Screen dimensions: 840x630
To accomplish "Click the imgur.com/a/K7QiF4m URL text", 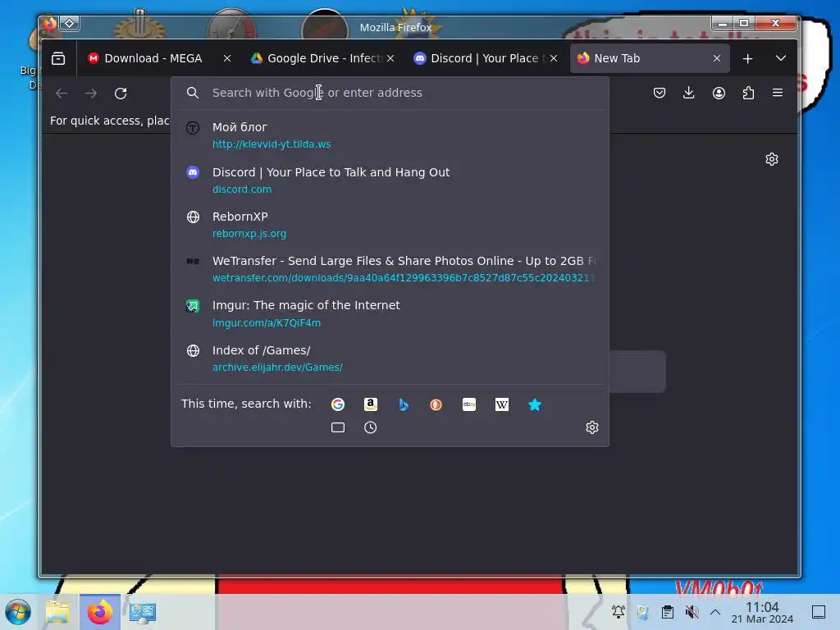I will pyautogui.click(x=267, y=322).
